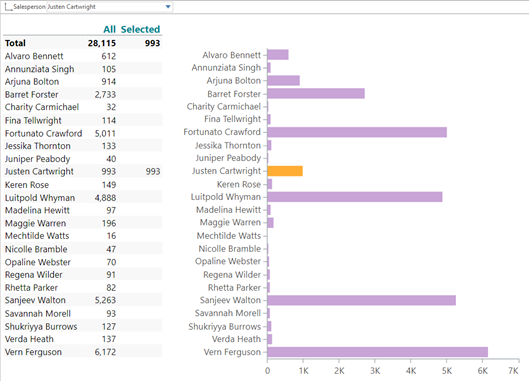The height and width of the screenshot is (381, 529).
Task: Select the Sanjeev Walton purple bar
Action: 361,300
